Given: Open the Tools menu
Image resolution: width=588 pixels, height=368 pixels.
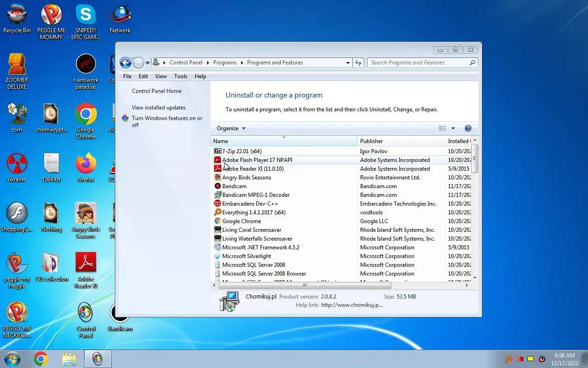Looking at the screenshot, I should point(181,76).
